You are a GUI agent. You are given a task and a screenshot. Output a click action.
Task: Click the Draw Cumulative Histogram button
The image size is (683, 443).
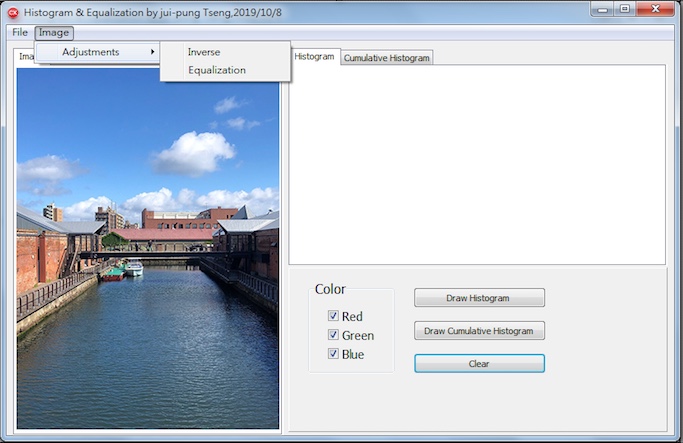479,331
